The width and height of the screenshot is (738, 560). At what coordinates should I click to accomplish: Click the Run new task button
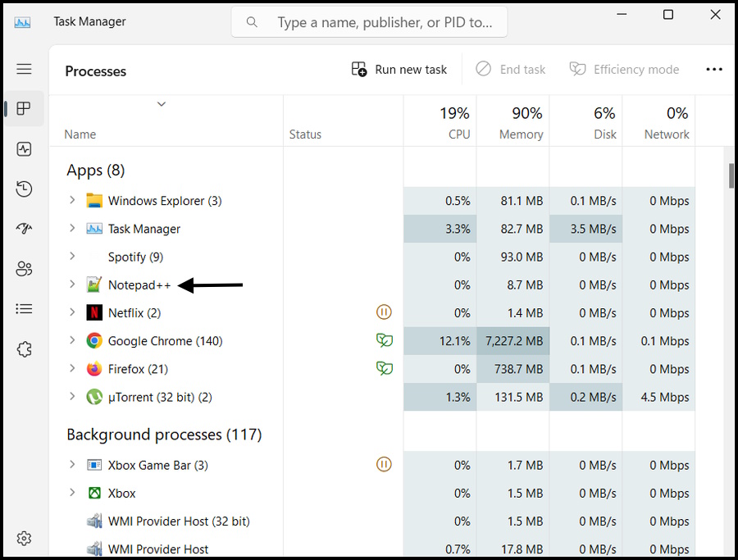point(399,69)
